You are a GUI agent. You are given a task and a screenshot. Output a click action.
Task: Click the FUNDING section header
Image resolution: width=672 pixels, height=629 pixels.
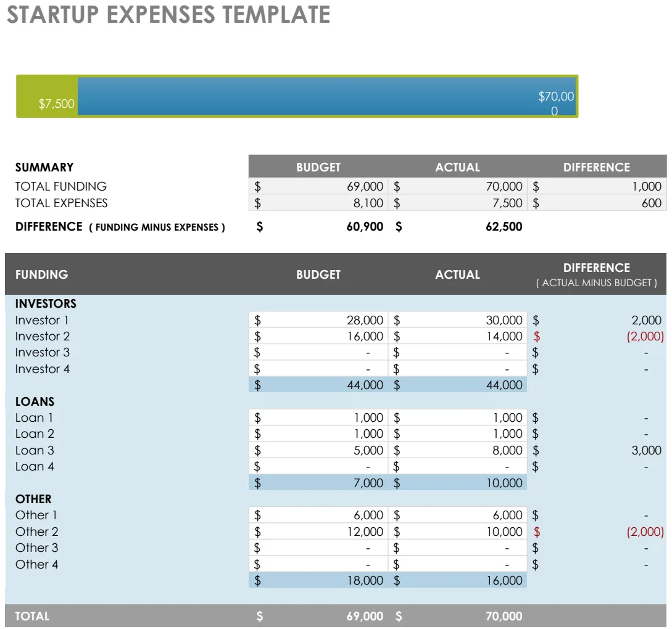point(41,274)
